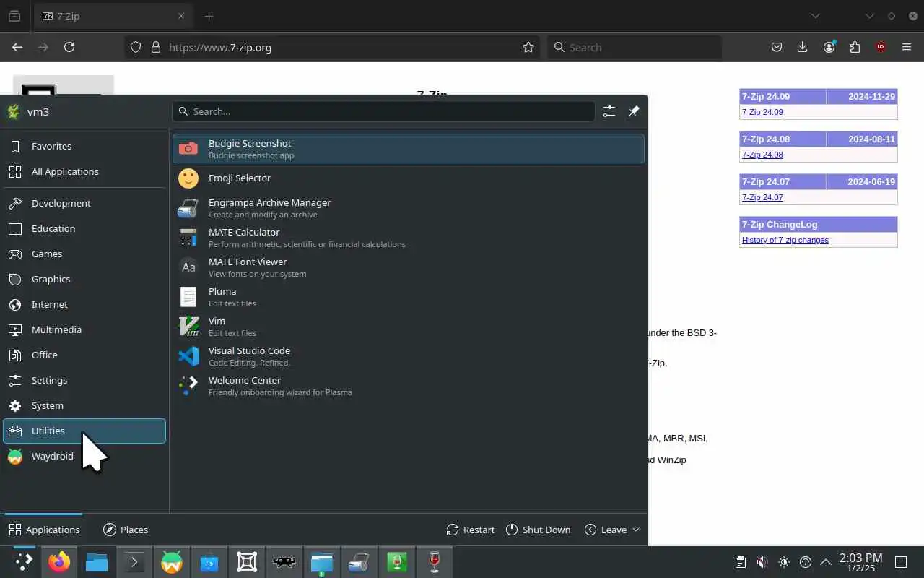Click the vm3 user avatar
This screenshot has width=924, height=578.
pos(14,112)
